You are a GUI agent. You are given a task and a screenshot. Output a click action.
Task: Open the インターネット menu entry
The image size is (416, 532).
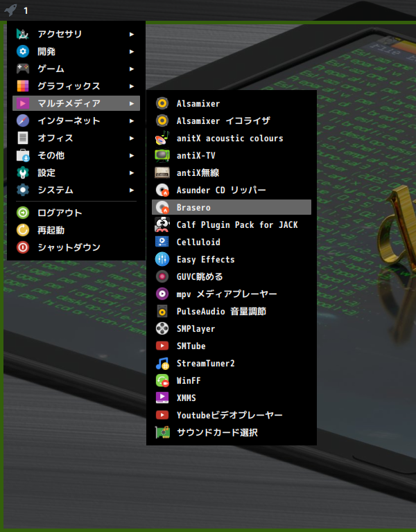pos(76,121)
